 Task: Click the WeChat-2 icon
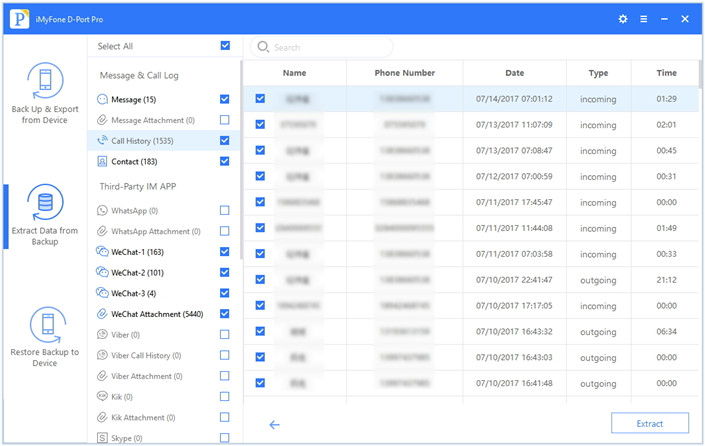pos(103,272)
